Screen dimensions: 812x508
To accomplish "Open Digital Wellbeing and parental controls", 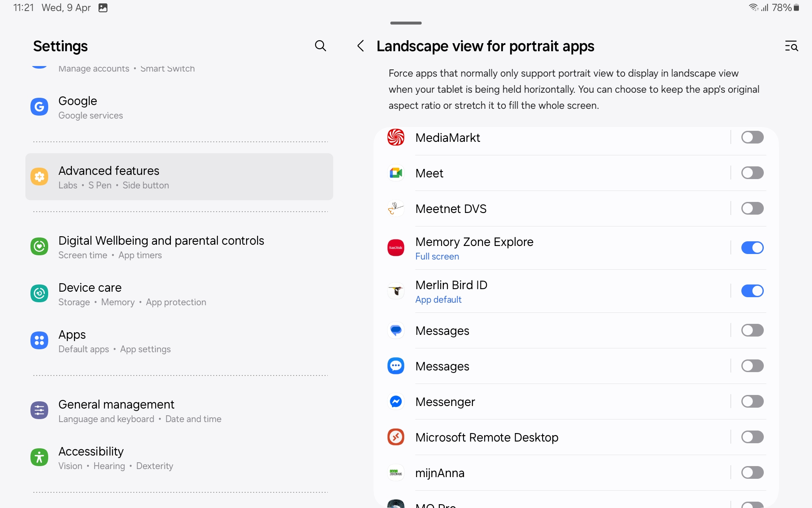I will [161, 247].
